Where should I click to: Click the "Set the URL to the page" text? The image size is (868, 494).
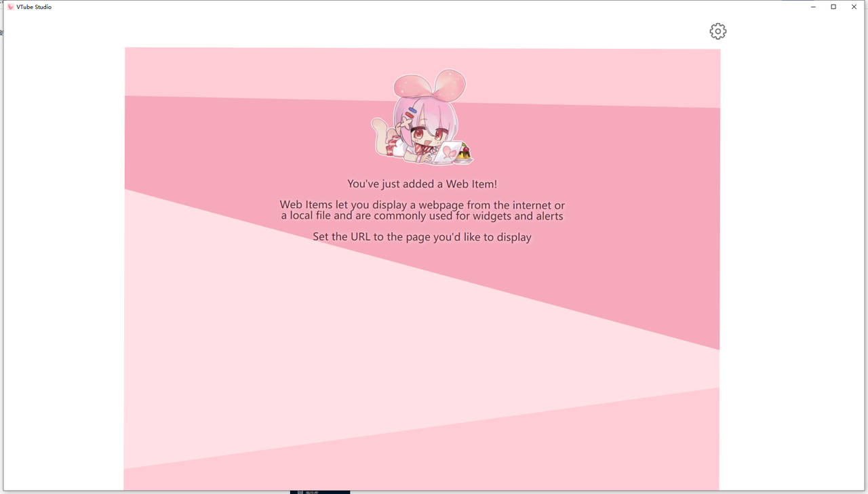click(422, 237)
